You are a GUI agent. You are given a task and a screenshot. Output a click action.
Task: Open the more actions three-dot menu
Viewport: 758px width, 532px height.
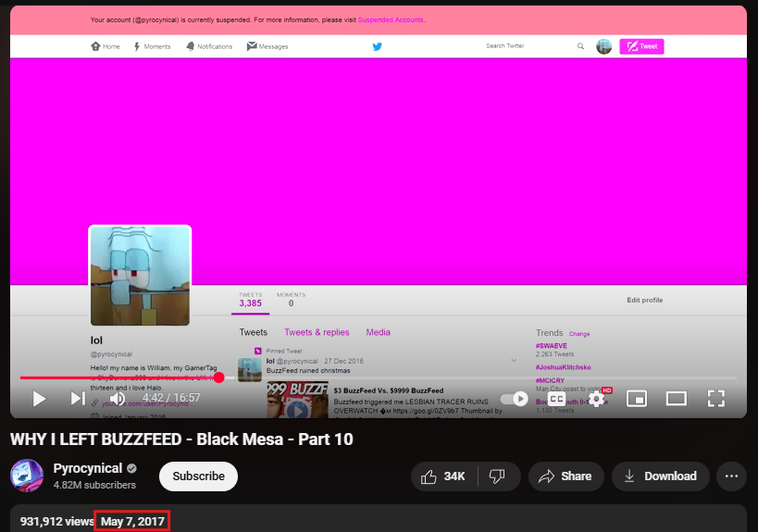[731, 476]
